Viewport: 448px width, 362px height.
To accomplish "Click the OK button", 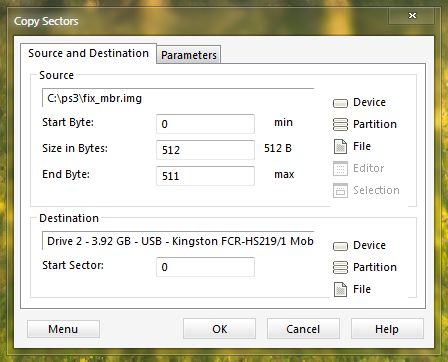I will coord(219,329).
